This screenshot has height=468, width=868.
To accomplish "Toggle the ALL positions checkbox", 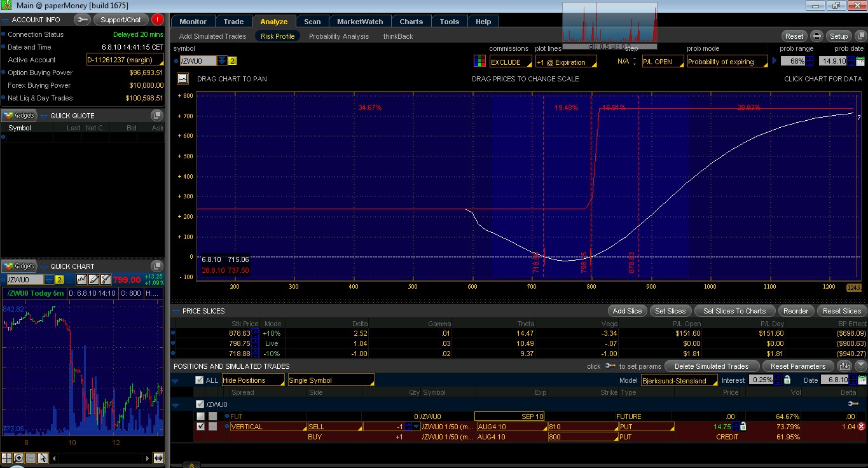I will 200,380.
